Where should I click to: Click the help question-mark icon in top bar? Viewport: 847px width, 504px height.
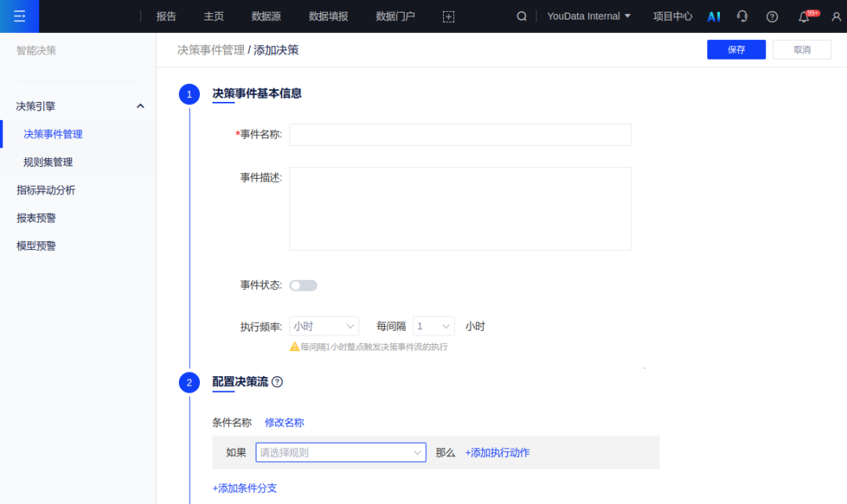771,16
